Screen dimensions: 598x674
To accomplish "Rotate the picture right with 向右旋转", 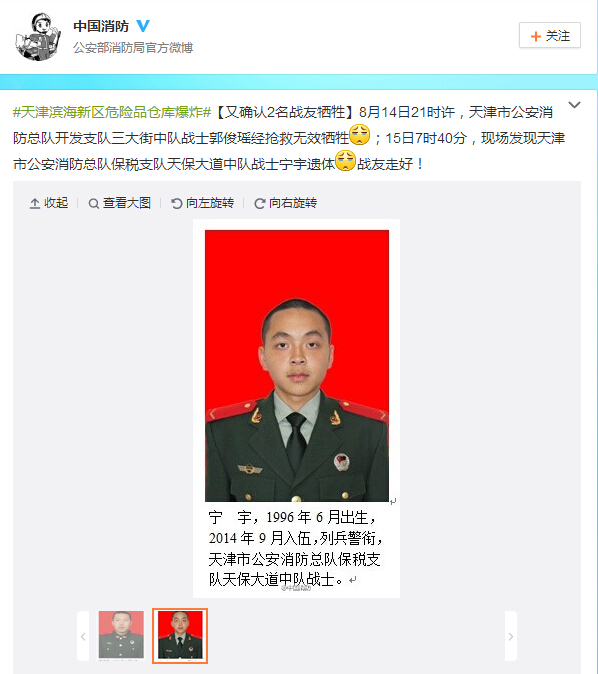I will (x=285, y=203).
